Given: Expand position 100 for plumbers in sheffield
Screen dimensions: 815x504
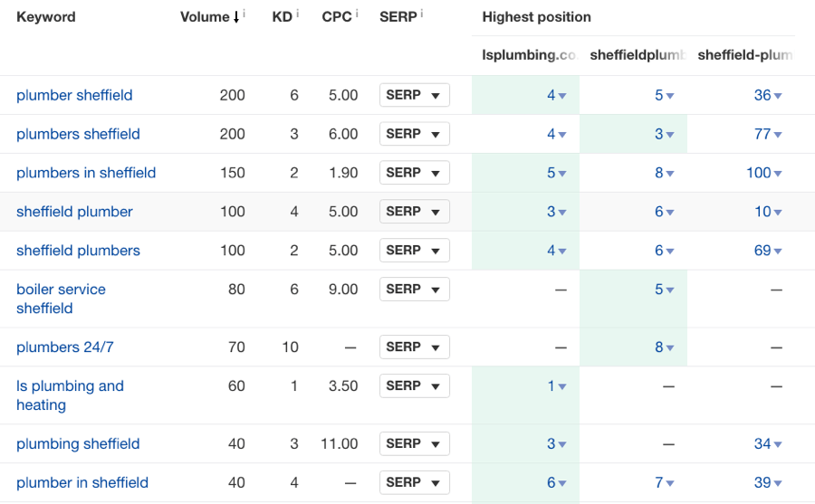Looking at the screenshot, I should click(x=765, y=174).
